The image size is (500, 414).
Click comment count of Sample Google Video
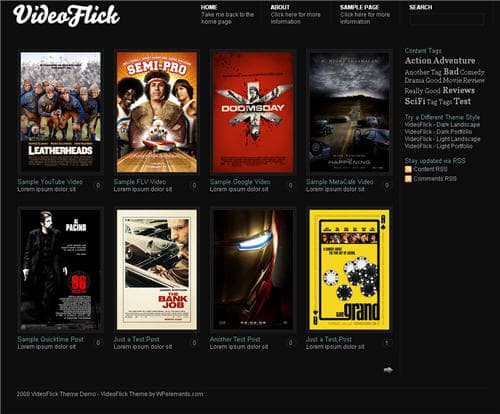click(x=291, y=185)
